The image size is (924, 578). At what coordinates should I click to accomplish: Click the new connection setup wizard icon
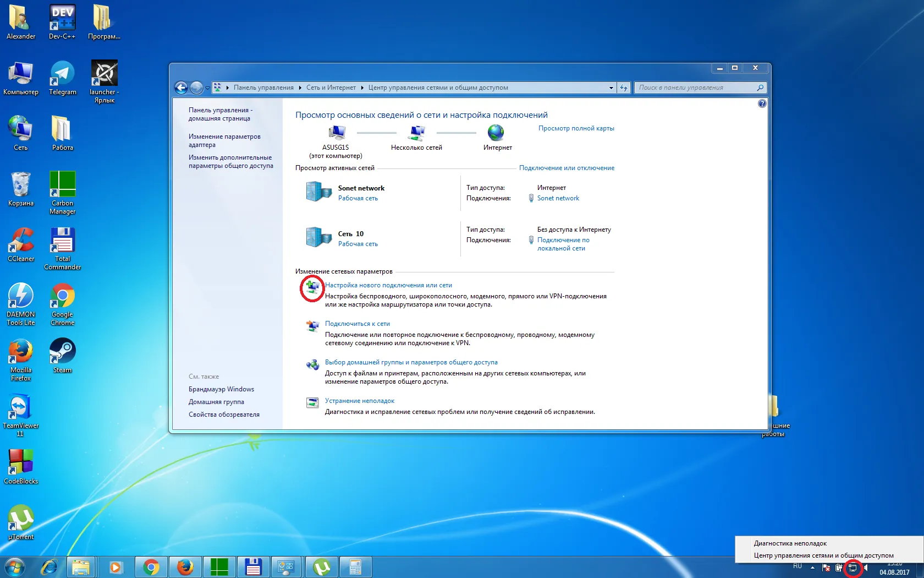(312, 288)
